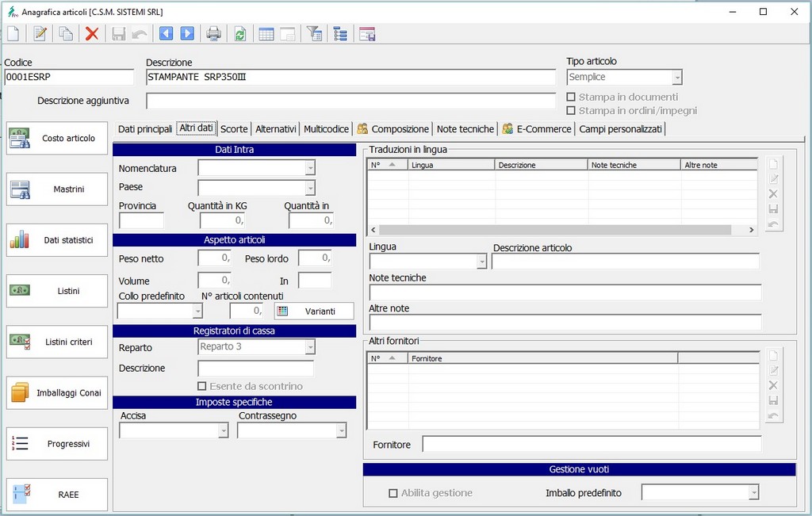Click the edit record pencil icon
Image resolution: width=812 pixels, height=516 pixels.
(40, 34)
